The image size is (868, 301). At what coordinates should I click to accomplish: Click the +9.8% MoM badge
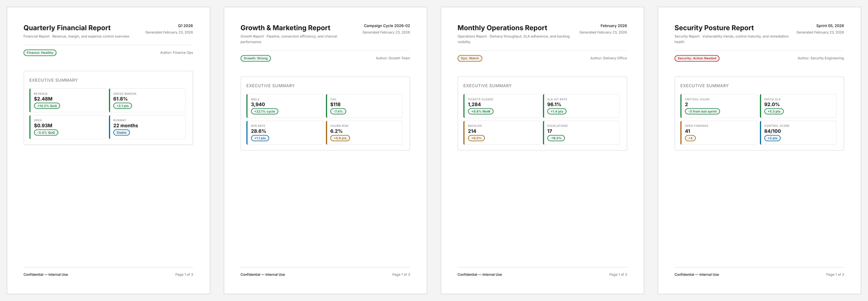480,111
